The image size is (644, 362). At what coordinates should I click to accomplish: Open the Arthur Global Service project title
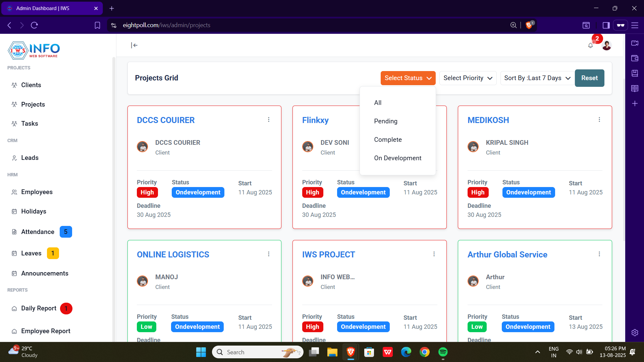click(507, 255)
